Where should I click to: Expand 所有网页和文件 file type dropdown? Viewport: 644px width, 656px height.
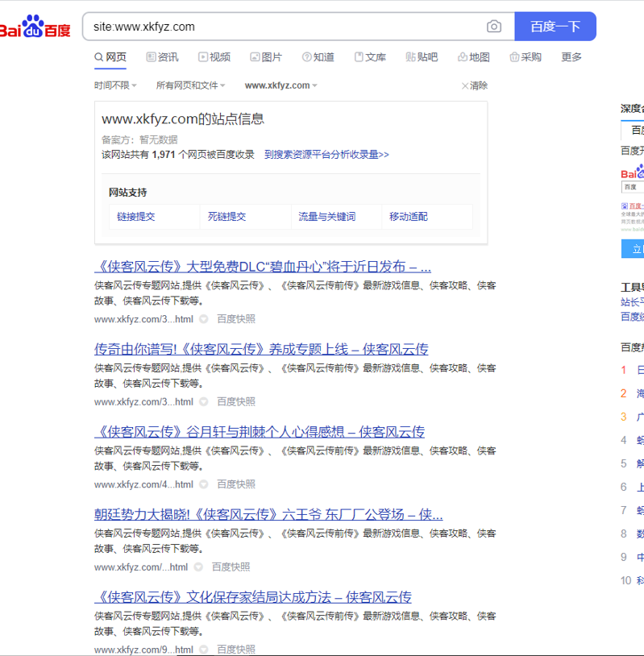(190, 85)
